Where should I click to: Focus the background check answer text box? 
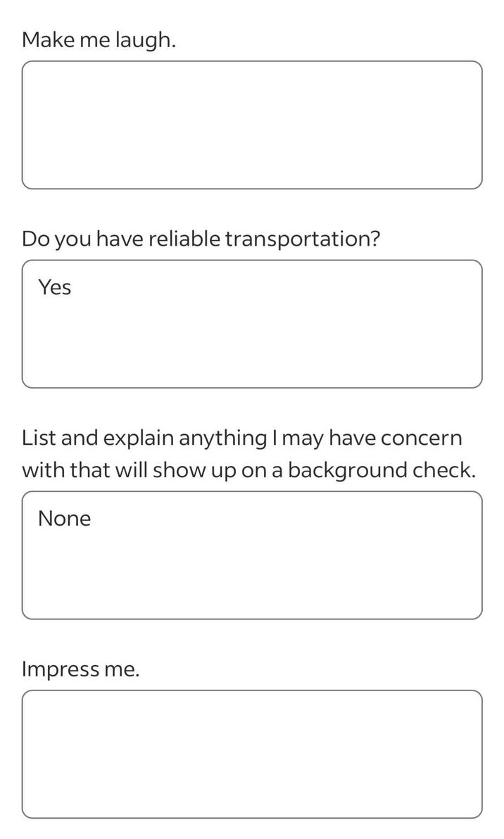[252, 555]
